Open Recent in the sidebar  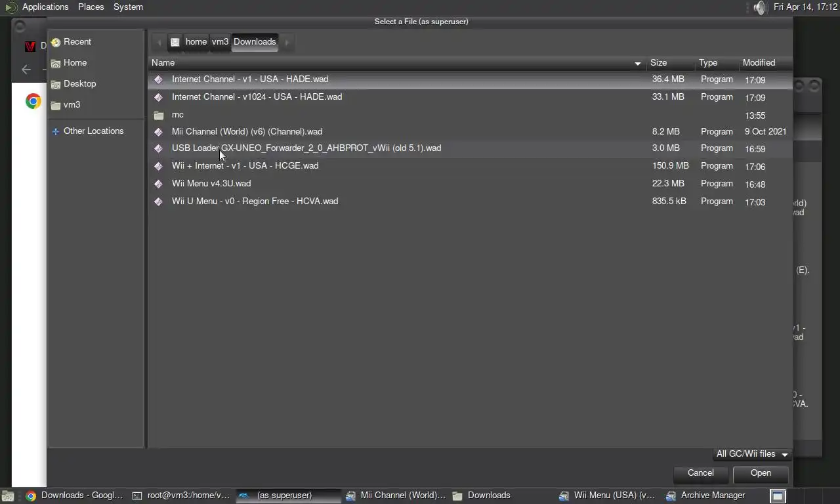click(96, 42)
